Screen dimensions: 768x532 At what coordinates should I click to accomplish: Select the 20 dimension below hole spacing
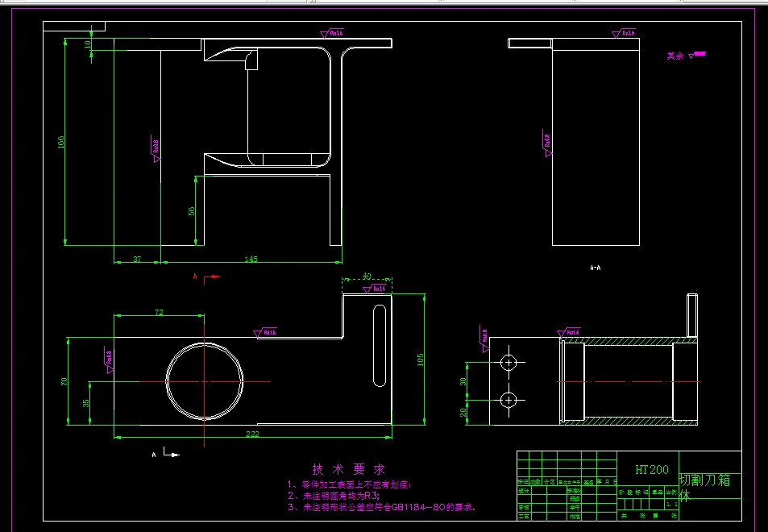pos(463,413)
